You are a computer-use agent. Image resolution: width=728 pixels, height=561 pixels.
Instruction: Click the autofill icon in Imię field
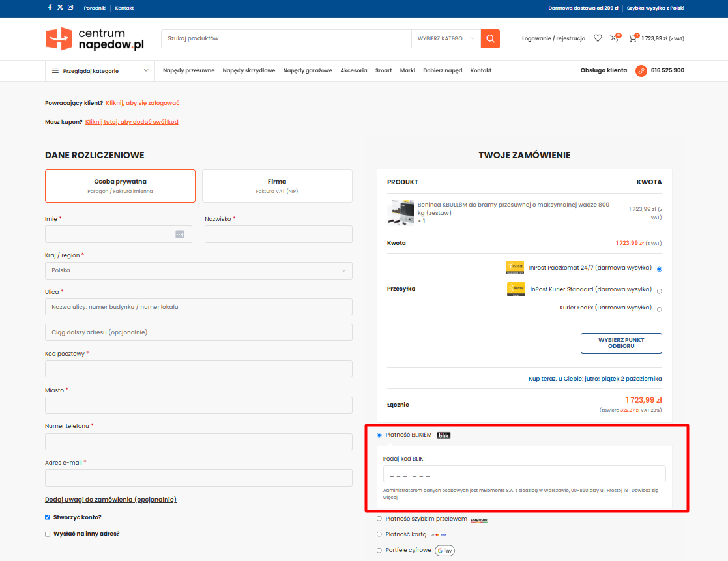[180, 235]
